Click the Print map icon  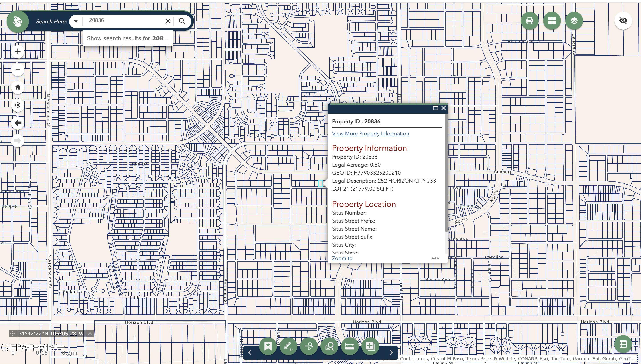529,21
